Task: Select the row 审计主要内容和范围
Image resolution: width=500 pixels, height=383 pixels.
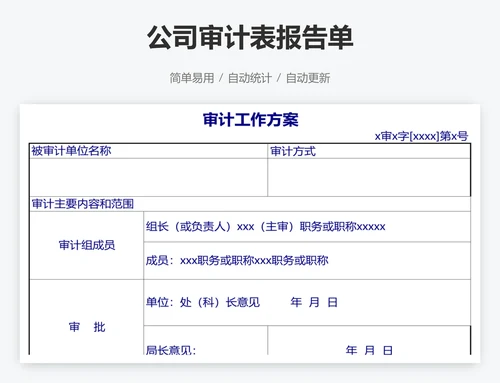Action: 250,204
